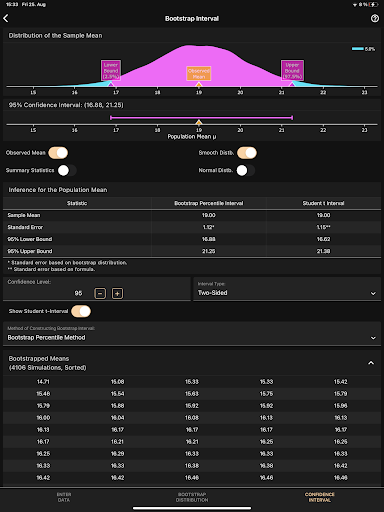Tap the Sample Mean row label
This screenshot has height=512, width=384.
tap(24, 215)
